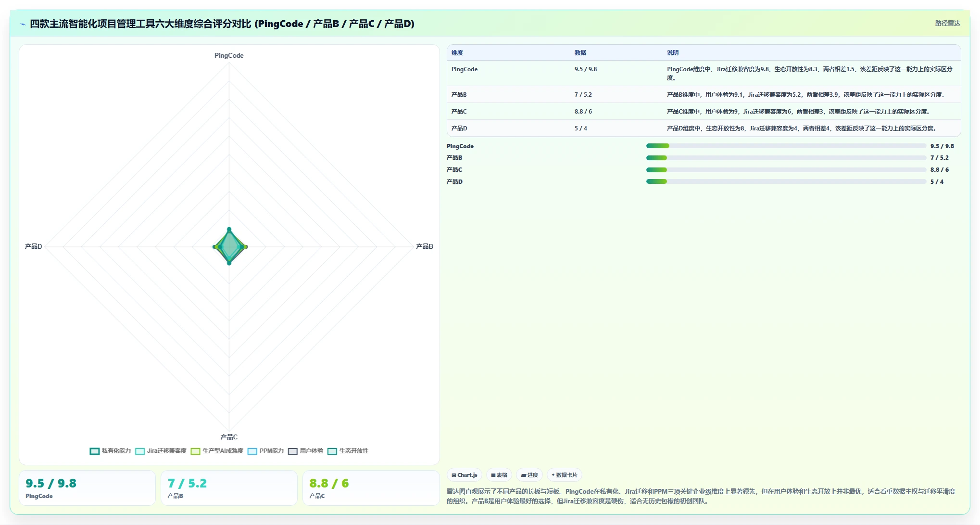Click the Chart.js tag
980x525 pixels.
tap(465, 475)
